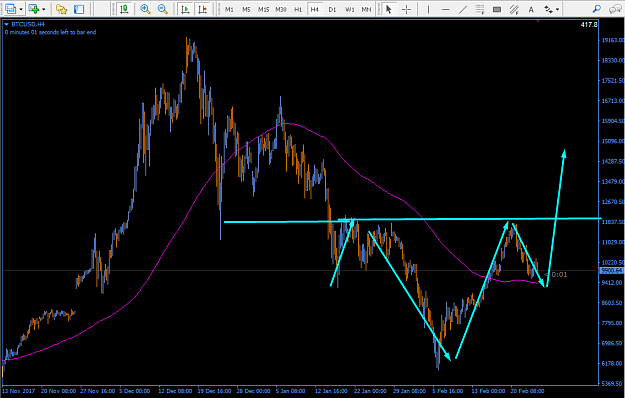Image resolution: width=625 pixels, height=398 pixels.
Task: Choose the Rectangle shape tool
Action: tap(497, 9)
